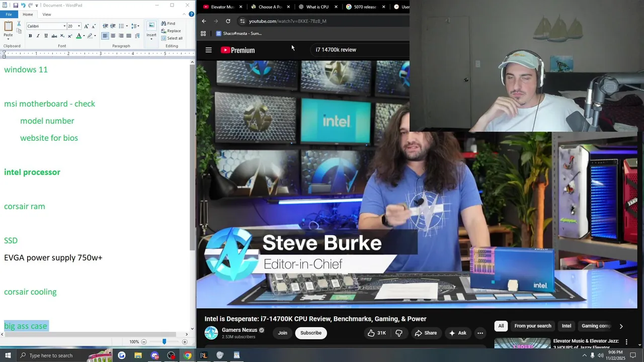Screen dimensions: 644x362
Task: Align paragraph text left
Action: pos(105,36)
